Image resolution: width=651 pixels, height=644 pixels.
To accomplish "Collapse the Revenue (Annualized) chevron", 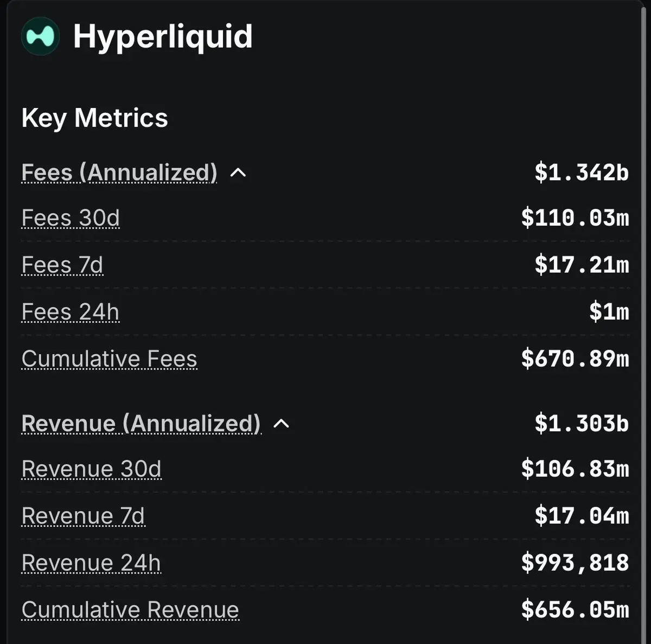I will [x=281, y=424].
